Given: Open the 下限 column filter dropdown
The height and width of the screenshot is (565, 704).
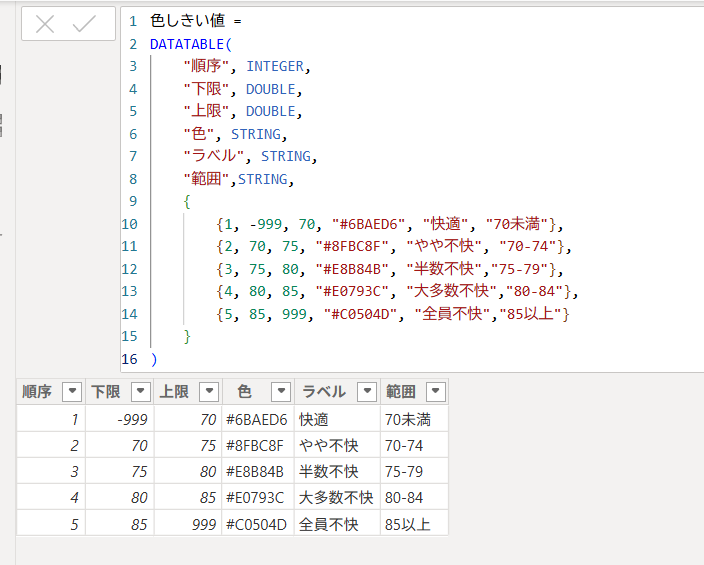Looking at the screenshot, I should tap(141, 391).
